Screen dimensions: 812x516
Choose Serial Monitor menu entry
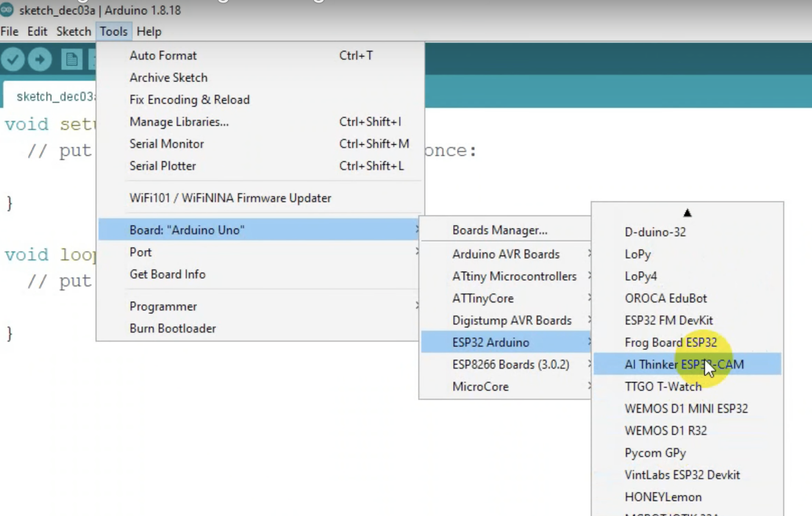(166, 144)
